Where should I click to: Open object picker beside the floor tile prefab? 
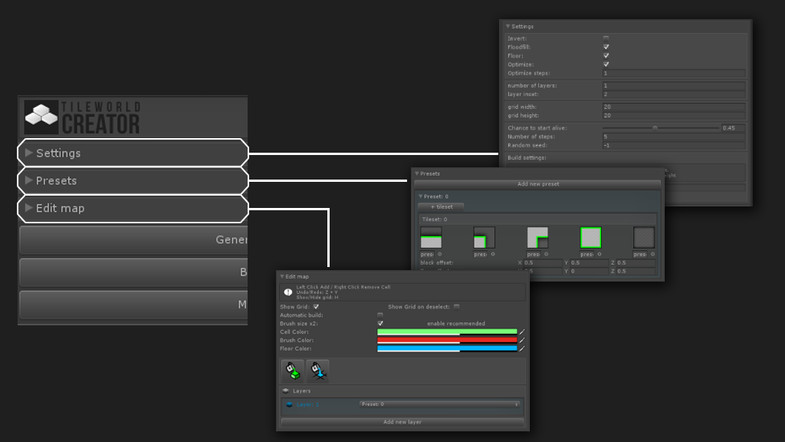(x=652, y=254)
